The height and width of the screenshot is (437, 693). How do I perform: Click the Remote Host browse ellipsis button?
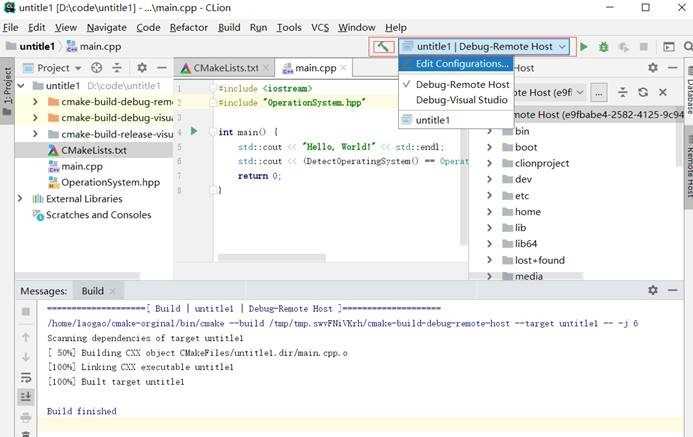tap(598, 93)
